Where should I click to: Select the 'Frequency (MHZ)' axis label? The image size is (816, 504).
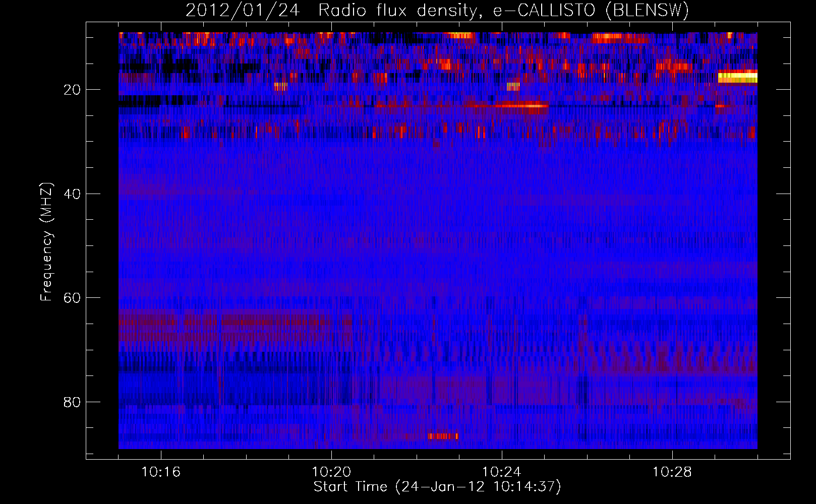coord(46,242)
